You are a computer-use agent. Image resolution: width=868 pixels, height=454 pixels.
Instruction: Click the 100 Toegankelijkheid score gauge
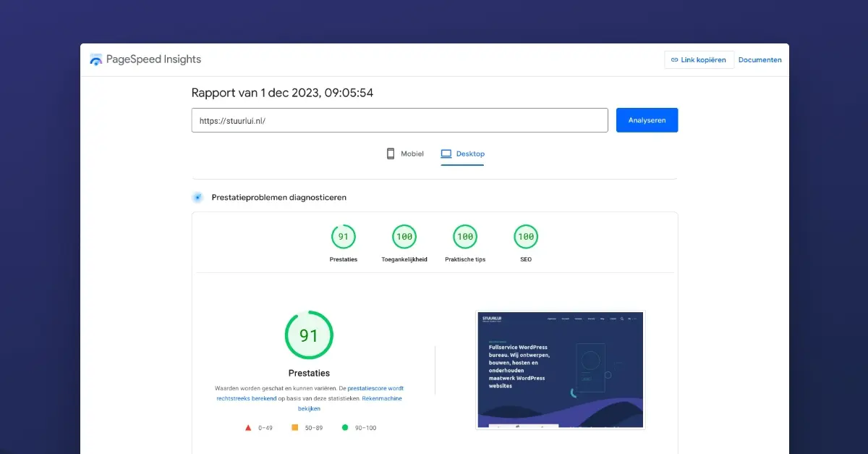coord(404,236)
